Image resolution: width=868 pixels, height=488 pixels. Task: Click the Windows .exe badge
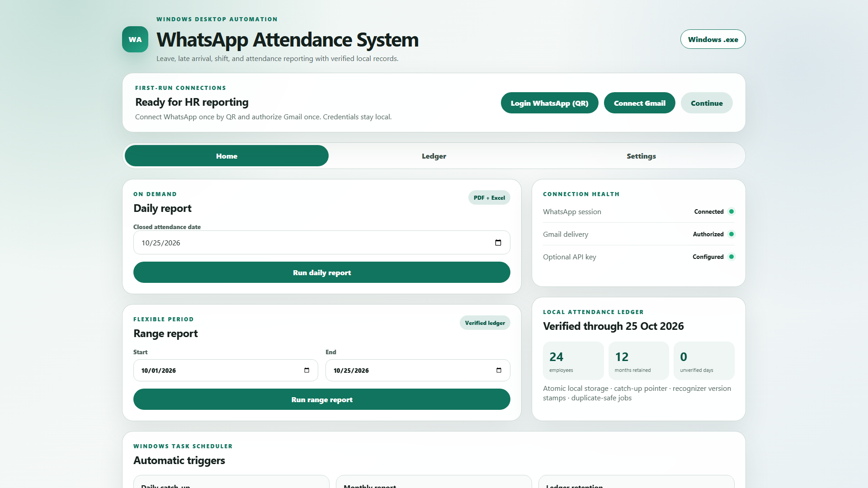[x=713, y=39]
